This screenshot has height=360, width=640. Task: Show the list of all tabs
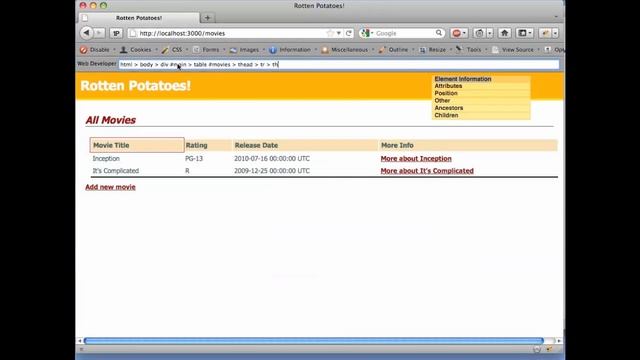coord(556,18)
